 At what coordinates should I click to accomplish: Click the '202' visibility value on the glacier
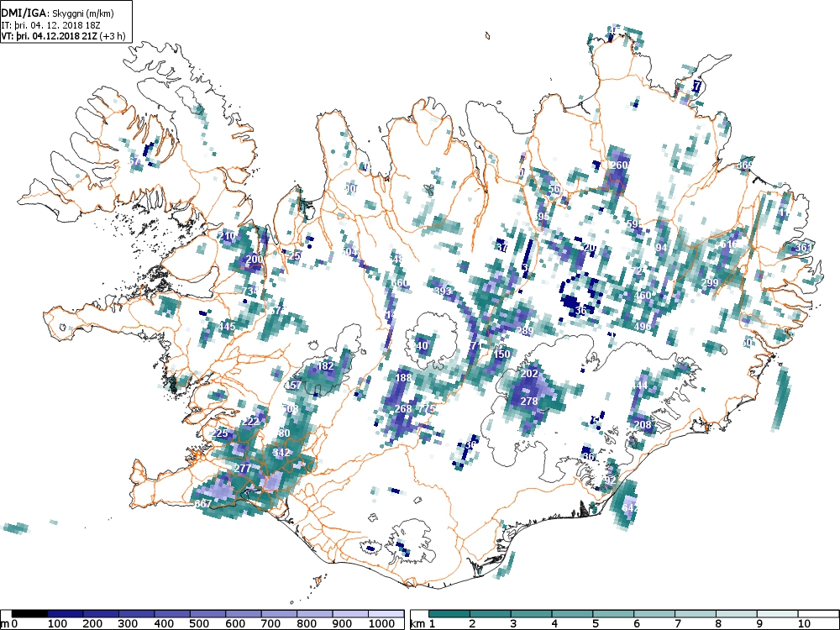click(x=528, y=374)
